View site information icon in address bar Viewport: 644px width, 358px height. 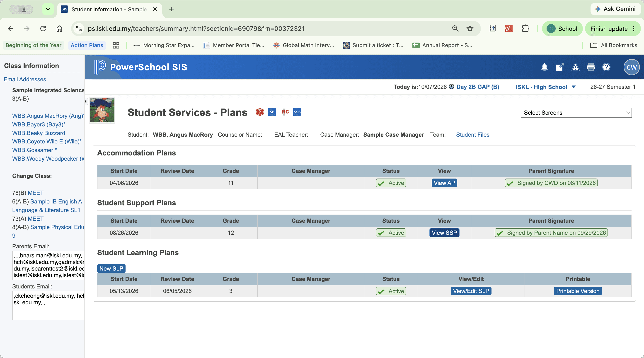pos(79,29)
